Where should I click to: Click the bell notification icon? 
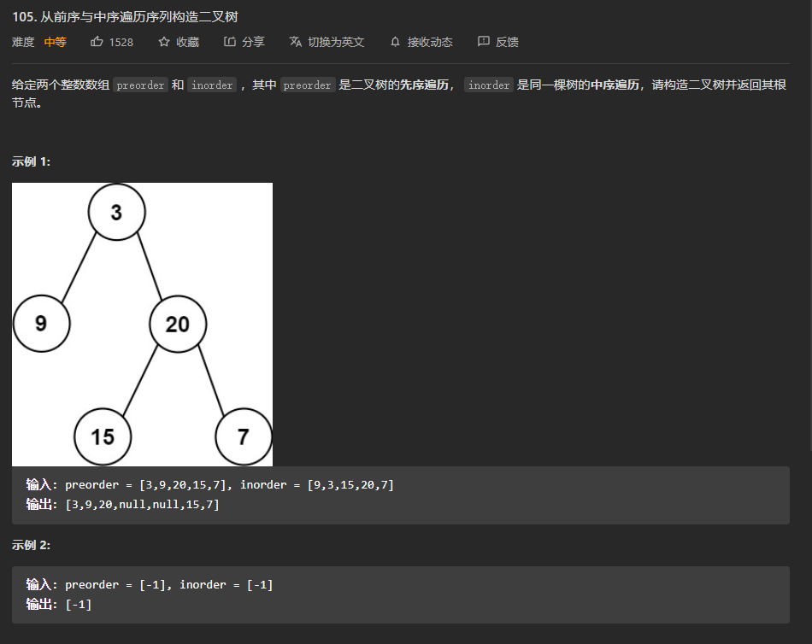click(395, 41)
